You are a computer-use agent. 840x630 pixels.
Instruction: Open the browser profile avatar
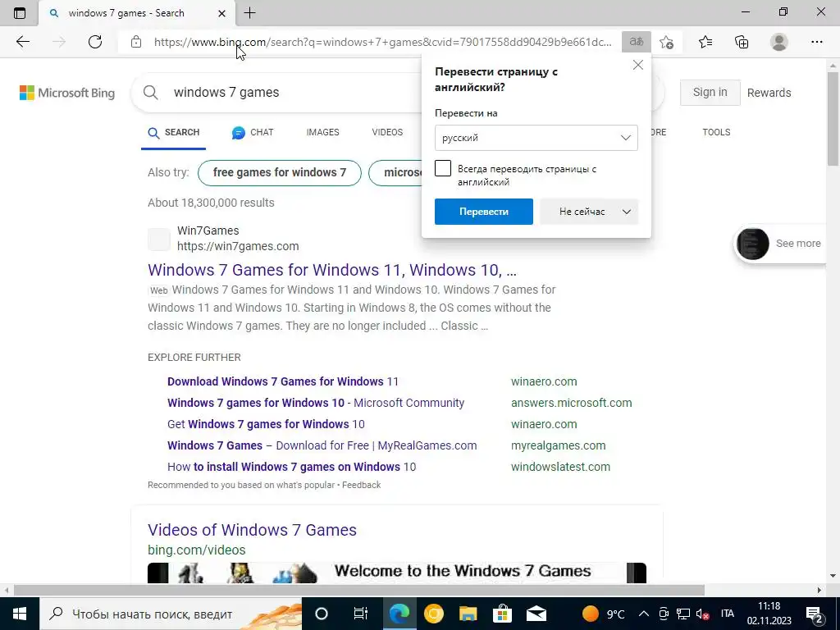(x=779, y=42)
